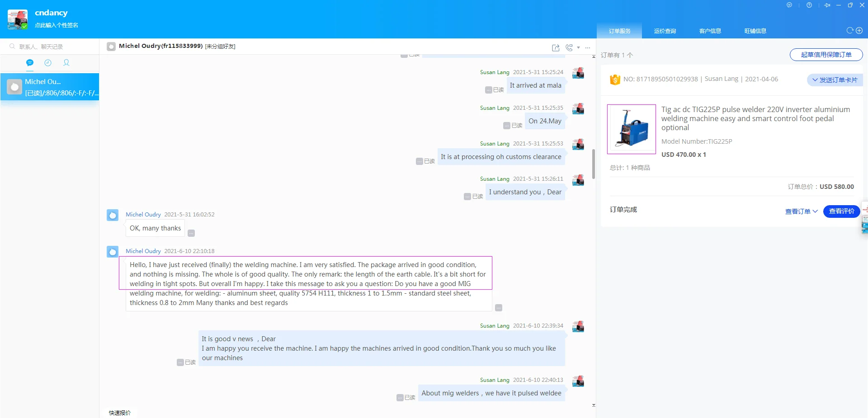This screenshot has height=418, width=868.
Task: Click Susan Lang avatar at 15:25:53 message
Action: point(578,144)
